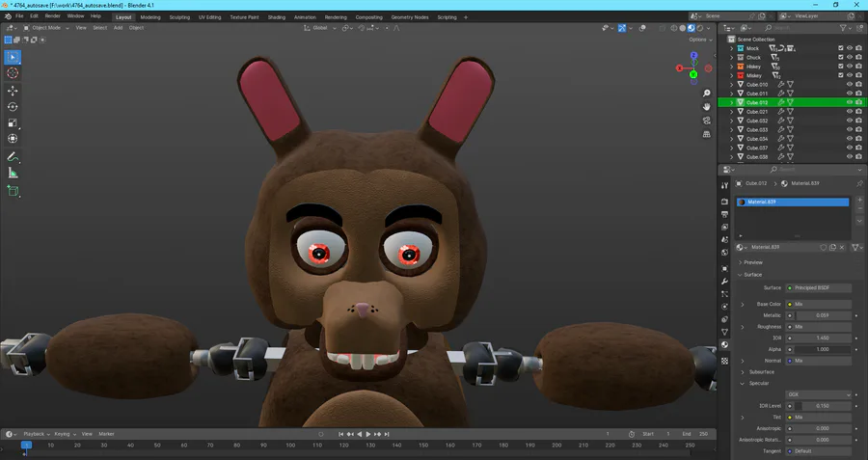The height and width of the screenshot is (460, 868).
Task: Open the Modifiers properties tab
Action: pyautogui.click(x=724, y=282)
